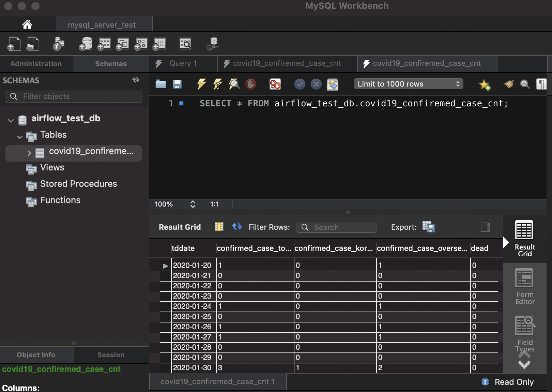Open Field Types view
Image resolution: width=552 pixels, height=392 pixels.
525,334
